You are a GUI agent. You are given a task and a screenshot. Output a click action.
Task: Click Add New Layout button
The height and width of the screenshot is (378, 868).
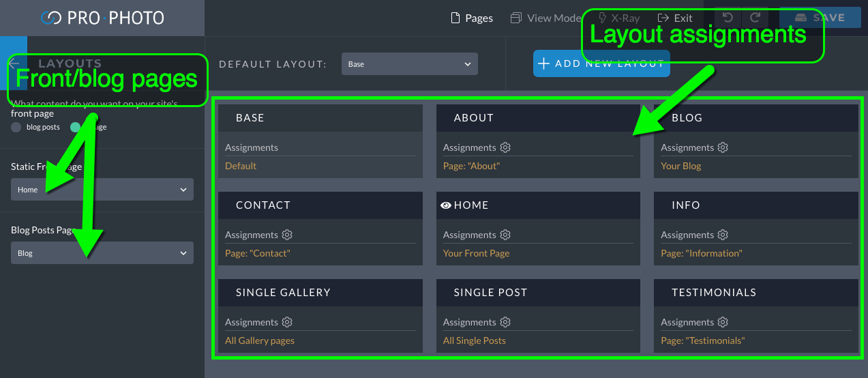coord(601,63)
